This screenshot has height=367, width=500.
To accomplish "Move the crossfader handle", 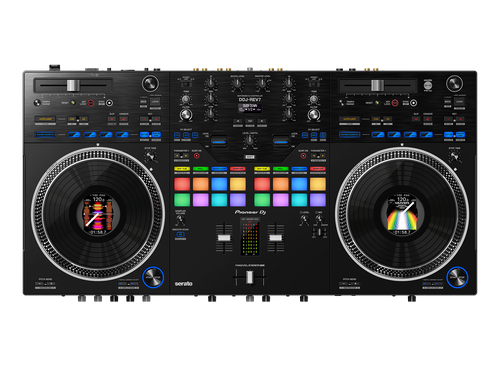I will pyautogui.click(x=250, y=277).
